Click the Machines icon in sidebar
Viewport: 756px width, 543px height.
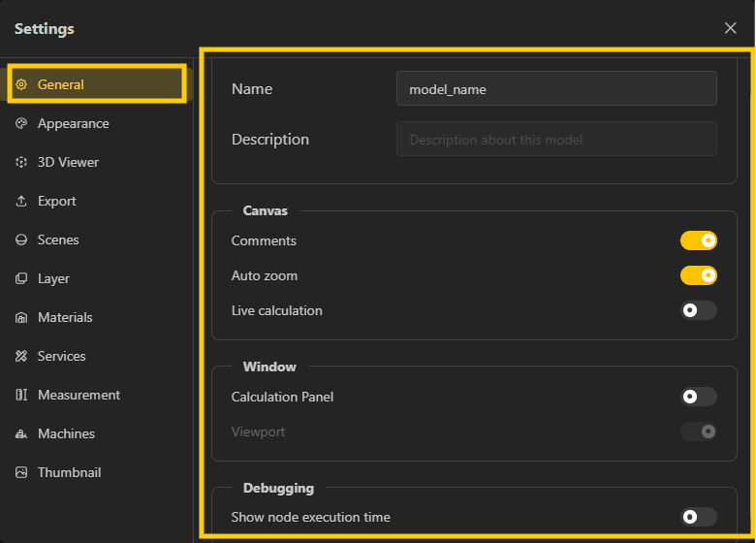21,433
